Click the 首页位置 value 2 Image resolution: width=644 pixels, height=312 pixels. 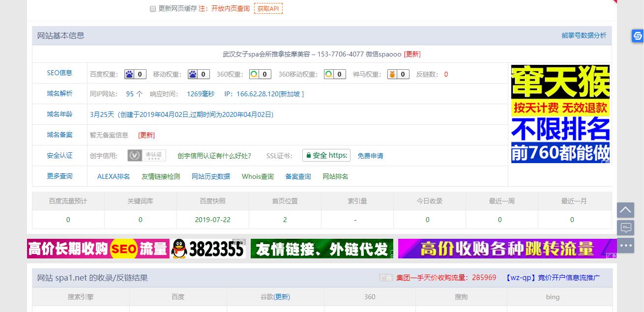point(285,220)
